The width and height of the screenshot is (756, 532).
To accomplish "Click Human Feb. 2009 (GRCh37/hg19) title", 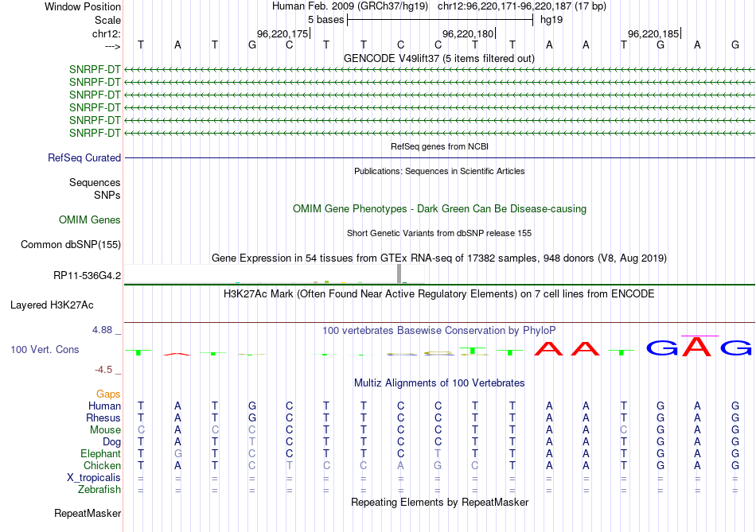I will 350,6.
